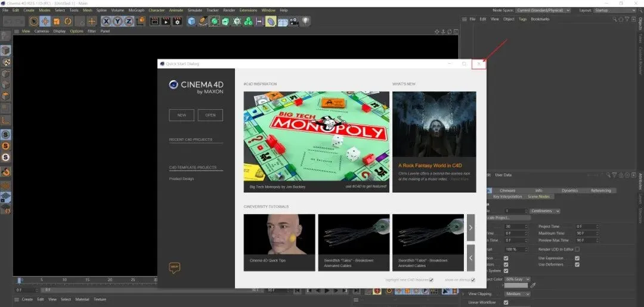Open the Cinema 4D Quick Tips tutorial

(279, 242)
